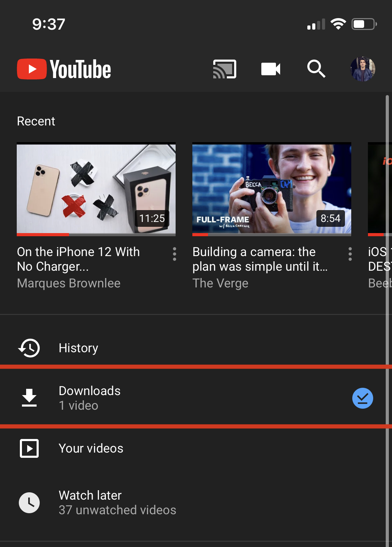Tap the Wi-Fi status icon
Screen dimensions: 392x547
pos(338,24)
